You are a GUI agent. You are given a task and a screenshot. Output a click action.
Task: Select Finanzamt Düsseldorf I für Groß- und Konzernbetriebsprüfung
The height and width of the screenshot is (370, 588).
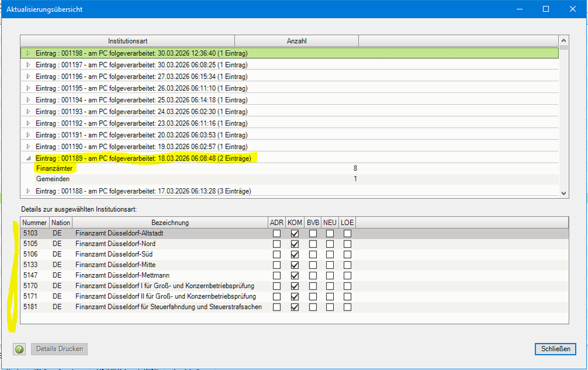point(294,286)
